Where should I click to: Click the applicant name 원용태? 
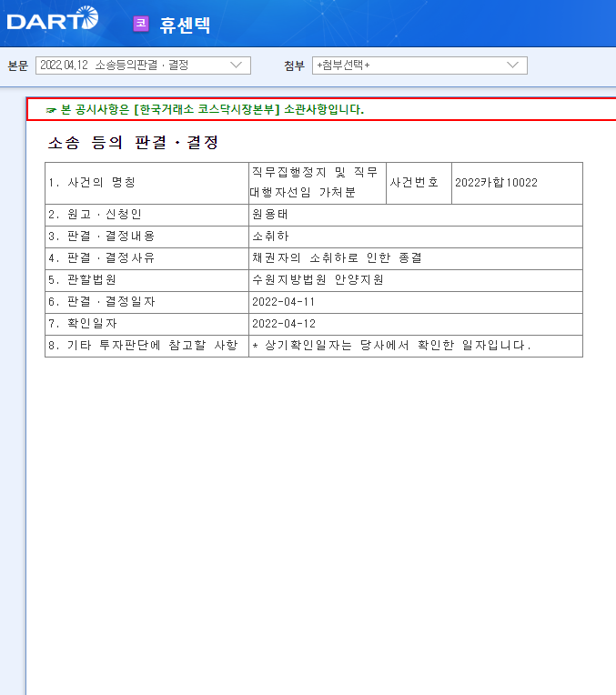point(270,215)
